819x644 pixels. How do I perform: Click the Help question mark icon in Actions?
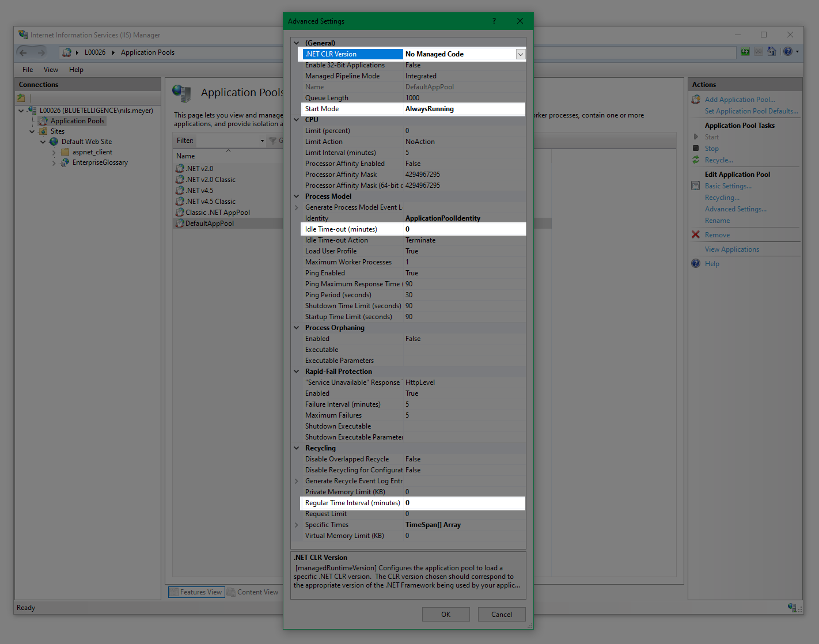[x=696, y=263]
